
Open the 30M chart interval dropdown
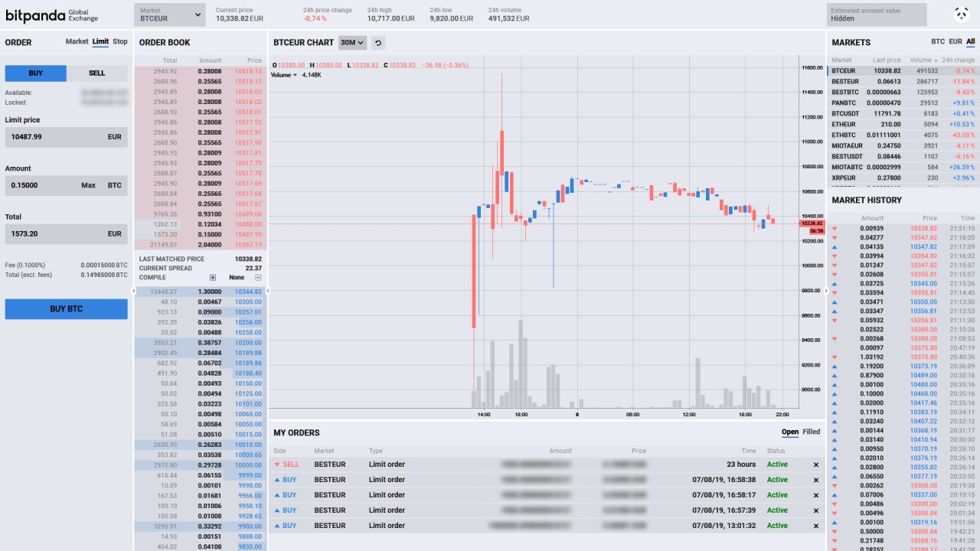pyautogui.click(x=352, y=43)
